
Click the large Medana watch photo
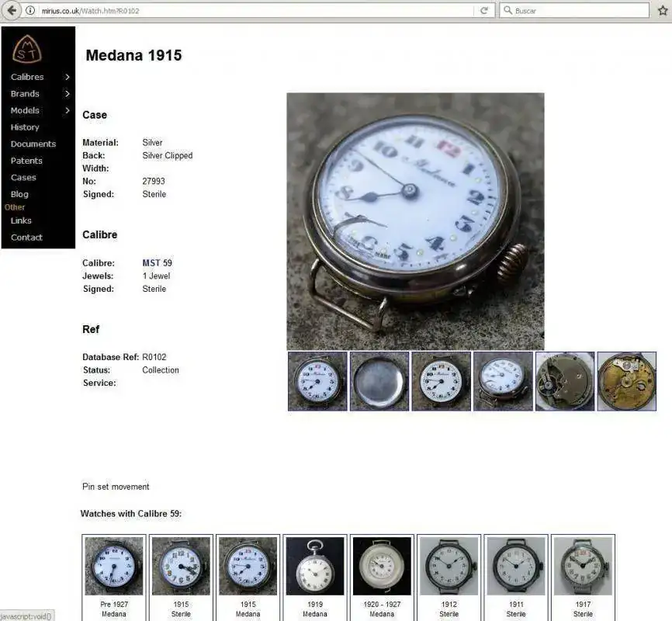click(x=415, y=221)
